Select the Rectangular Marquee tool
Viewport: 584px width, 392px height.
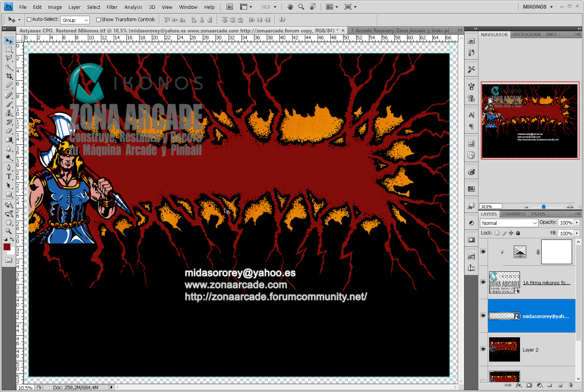(x=9, y=50)
